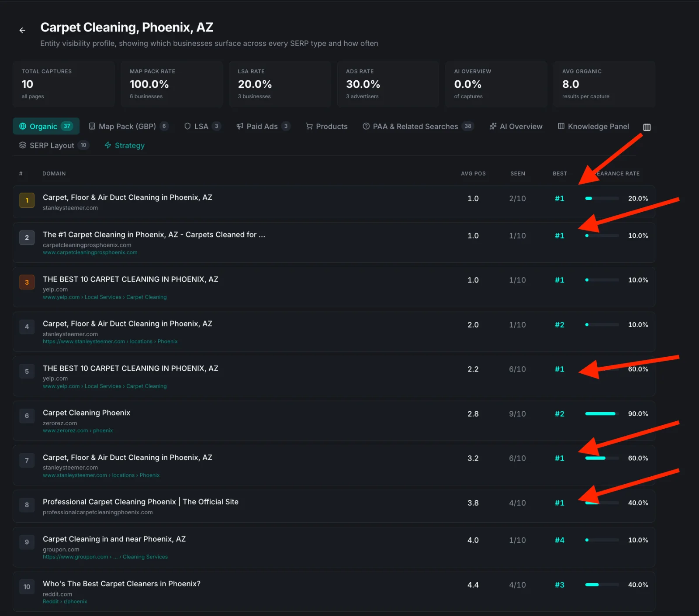
Task: Click the AI Overview 0.0% stat card
Action: point(496,84)
